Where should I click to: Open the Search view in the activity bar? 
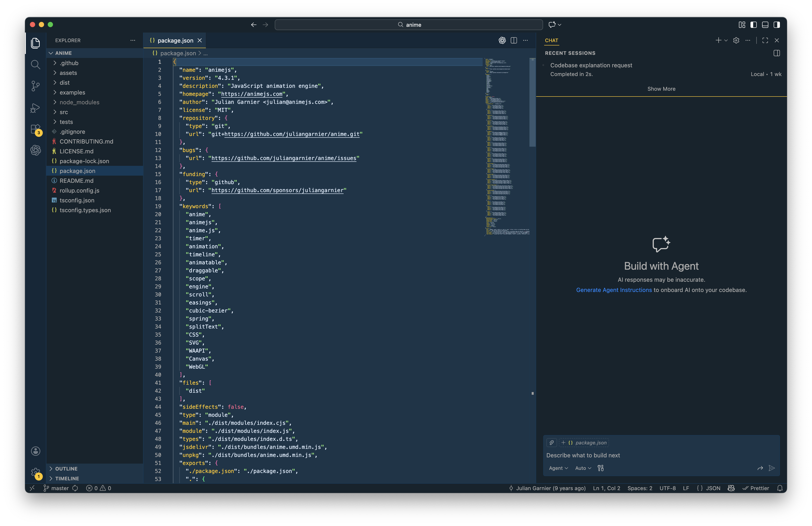[x=35, y=64]
